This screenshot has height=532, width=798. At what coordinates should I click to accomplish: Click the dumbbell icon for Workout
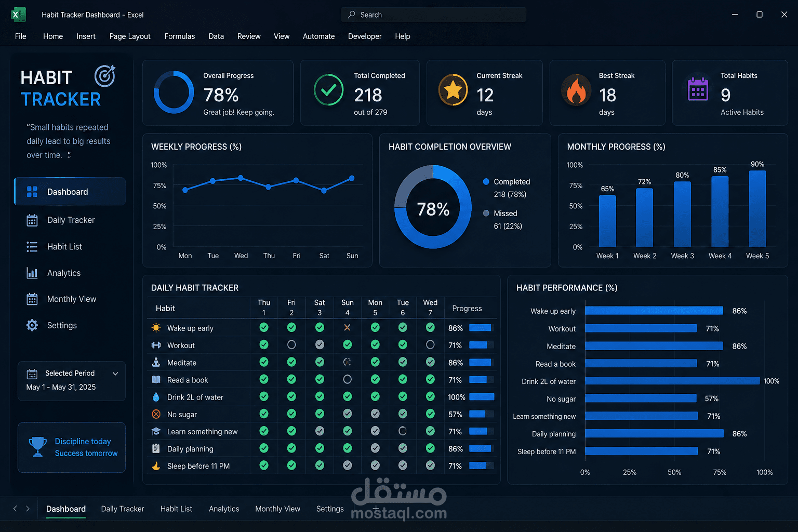(x=156, y=345)
